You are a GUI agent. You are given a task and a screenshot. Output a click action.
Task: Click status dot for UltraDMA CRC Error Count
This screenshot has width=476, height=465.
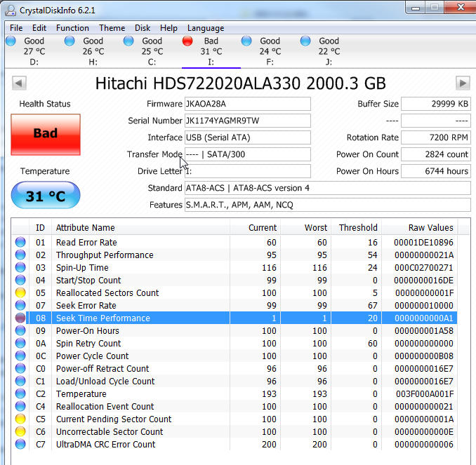tap(20, 444)
